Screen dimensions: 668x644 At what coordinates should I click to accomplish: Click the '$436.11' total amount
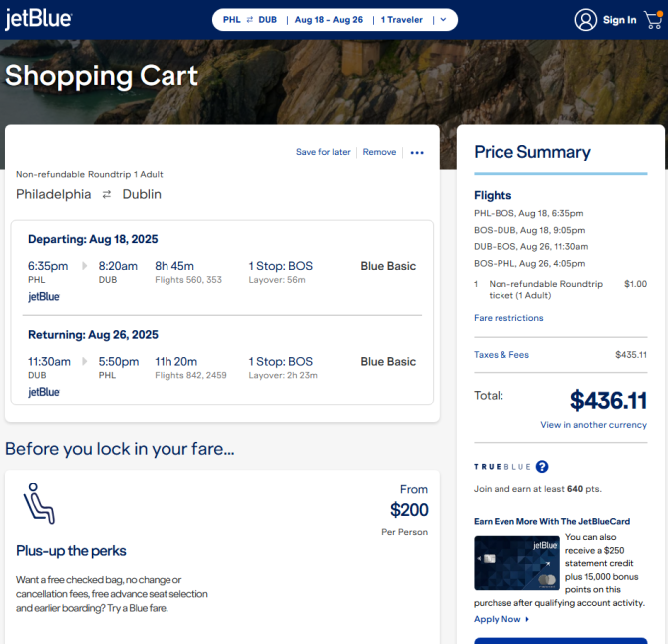pos(609,401)
